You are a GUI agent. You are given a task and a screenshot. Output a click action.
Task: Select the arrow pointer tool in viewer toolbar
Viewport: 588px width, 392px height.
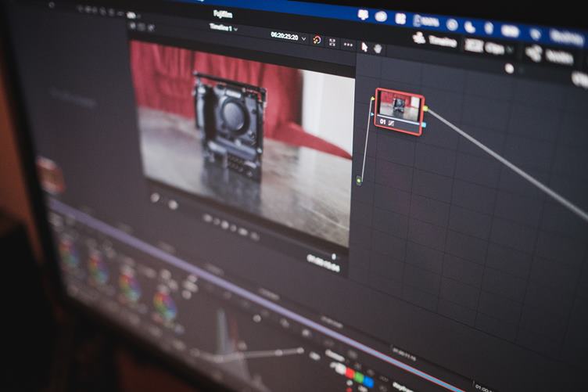coord(364,47)
